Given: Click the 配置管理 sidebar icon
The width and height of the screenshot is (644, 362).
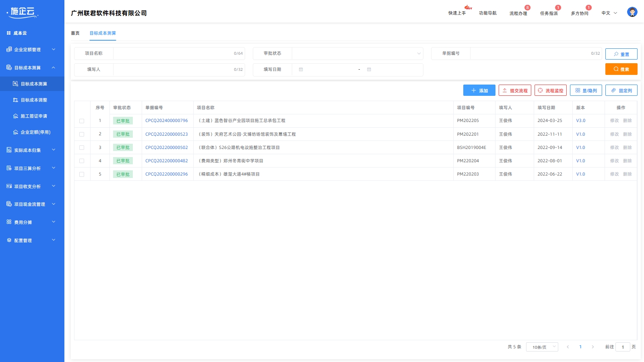Looking at the screenshot, I should click(x=9, y=240).
